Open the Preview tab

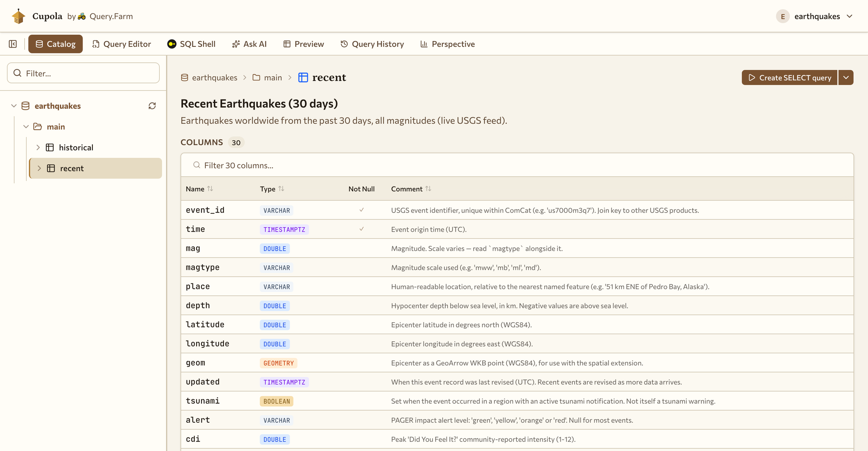tap(304, 44)
